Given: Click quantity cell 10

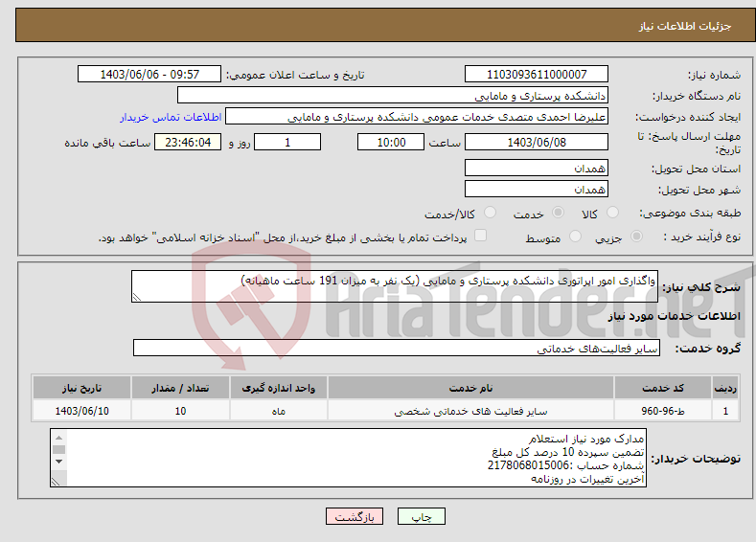Looking at the screenshot, I should pos(180,411).
